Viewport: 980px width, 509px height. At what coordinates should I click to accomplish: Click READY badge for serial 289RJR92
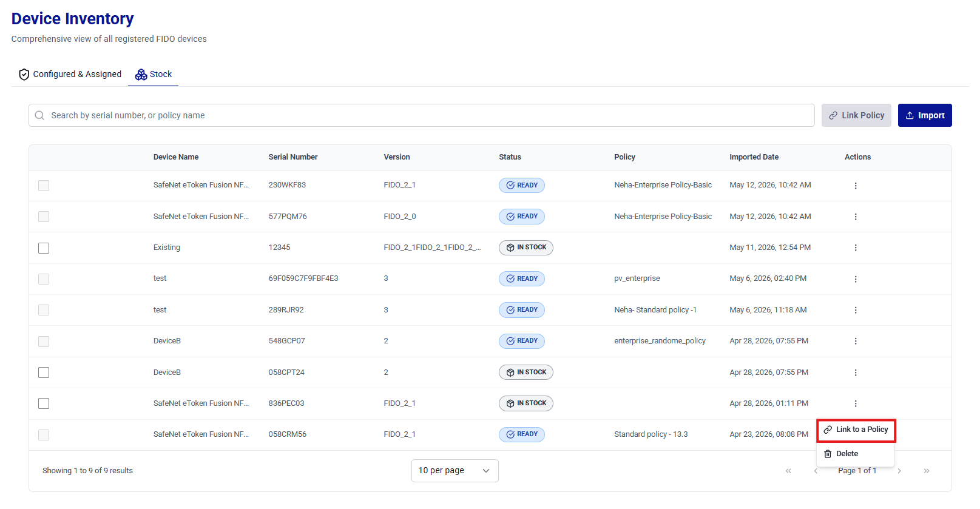522,310
